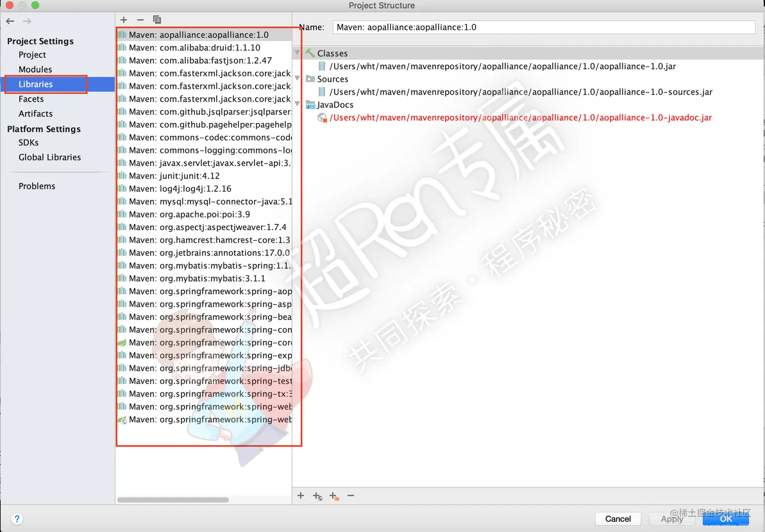Select Maven: org.mybatis:mybatis:3.1.1

[204, 279]
